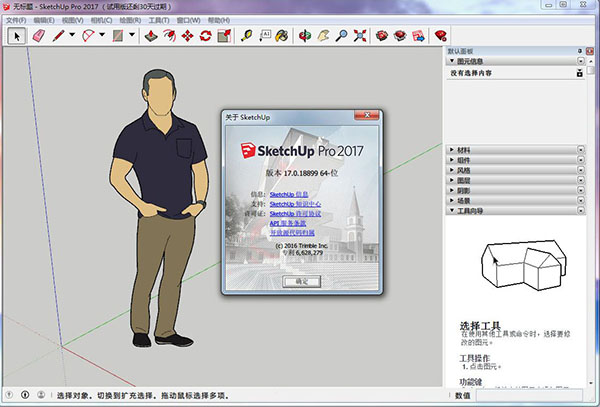Click the 选择工具 heading in Instructor
Viewport: 600px width, 407px height.
click(480, 326)
